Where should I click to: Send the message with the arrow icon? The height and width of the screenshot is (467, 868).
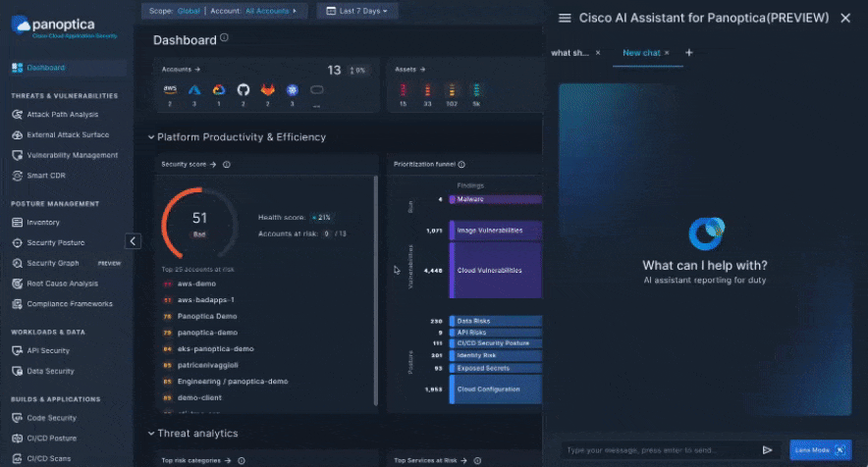click(767, 450)
